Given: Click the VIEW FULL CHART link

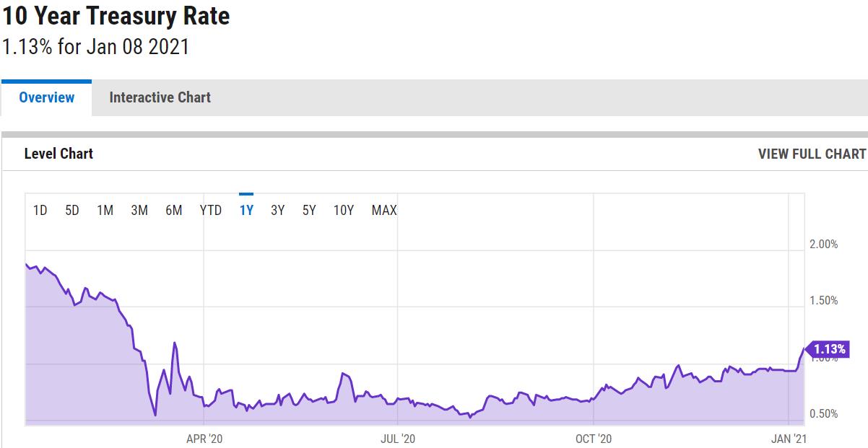Looking at the screenshot, I should (x=812, y=154).
